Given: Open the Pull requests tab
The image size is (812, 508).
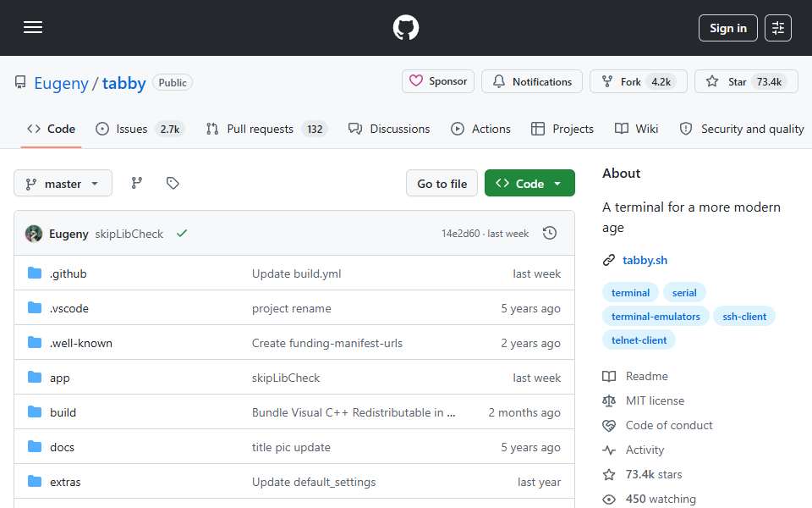Looking at the screenshot, I should click(x=266, y=129).
